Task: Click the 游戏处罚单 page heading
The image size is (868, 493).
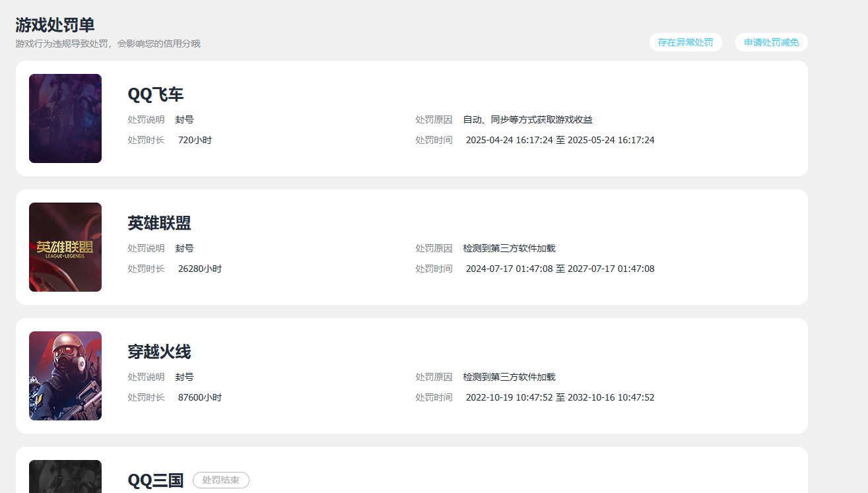Action: click(55, 25)
